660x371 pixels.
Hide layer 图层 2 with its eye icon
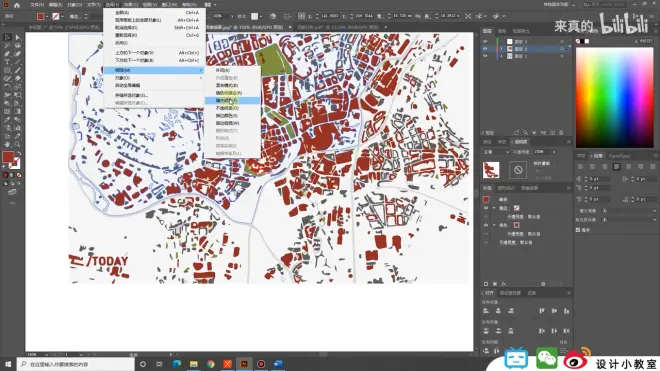point(485,49)
